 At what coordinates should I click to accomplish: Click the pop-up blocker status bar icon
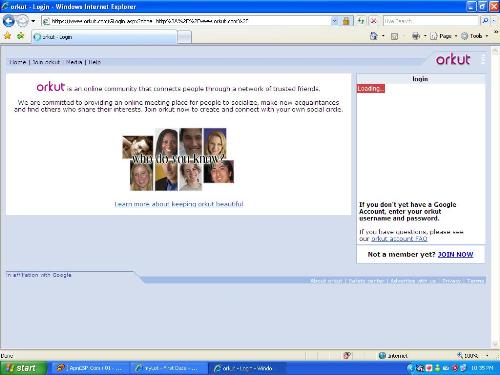(x=347, y=356)
